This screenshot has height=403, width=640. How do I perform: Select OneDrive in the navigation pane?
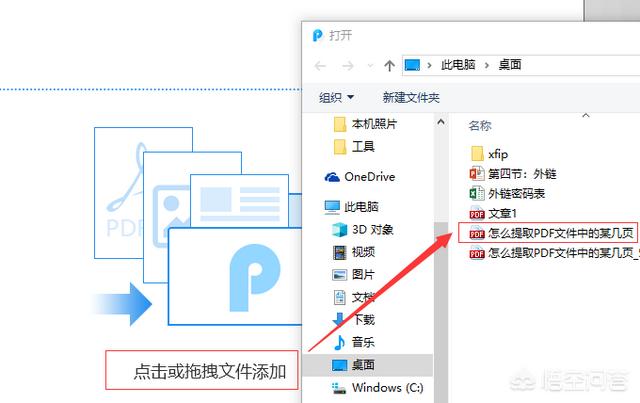(x=368, y=176)
